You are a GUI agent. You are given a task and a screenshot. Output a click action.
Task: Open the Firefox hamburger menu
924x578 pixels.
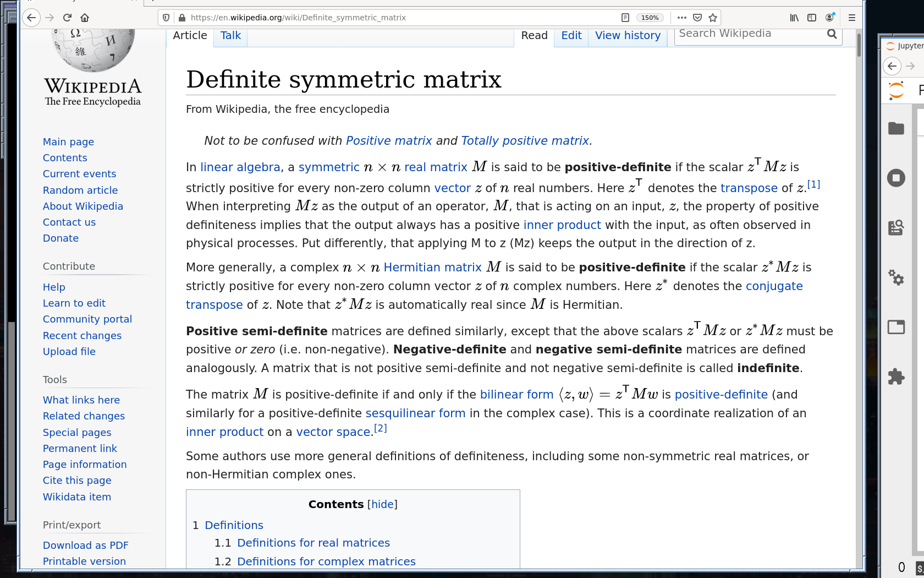(851, 18)
